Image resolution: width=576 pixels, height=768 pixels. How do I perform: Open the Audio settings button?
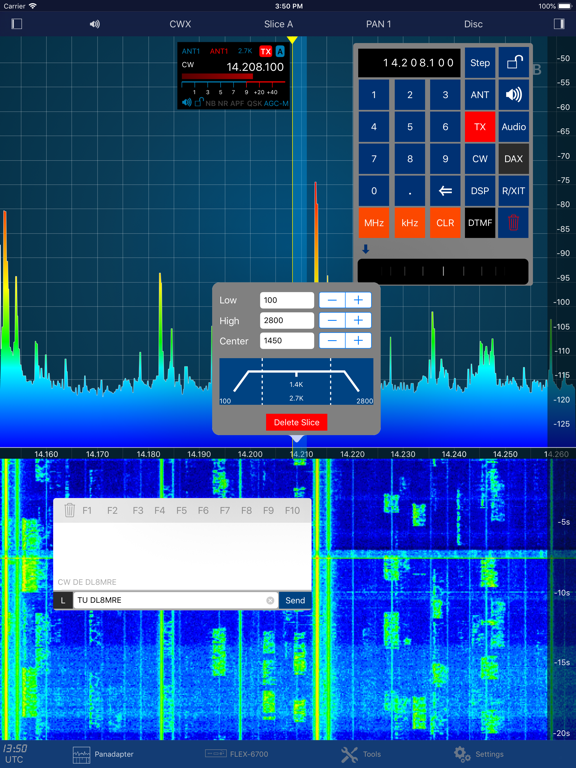pos(514,127)
